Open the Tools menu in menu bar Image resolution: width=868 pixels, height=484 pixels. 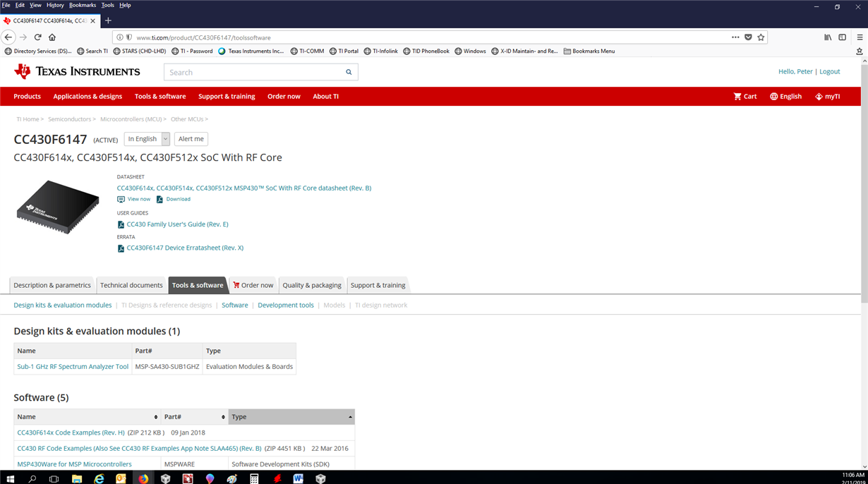107,5
